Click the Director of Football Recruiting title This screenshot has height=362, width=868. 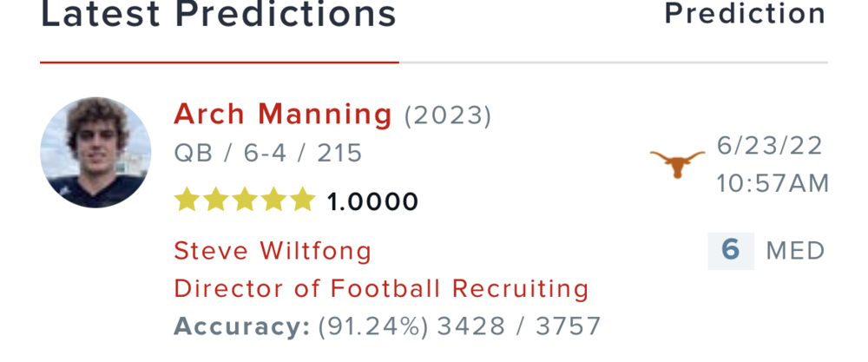(381, 288)
